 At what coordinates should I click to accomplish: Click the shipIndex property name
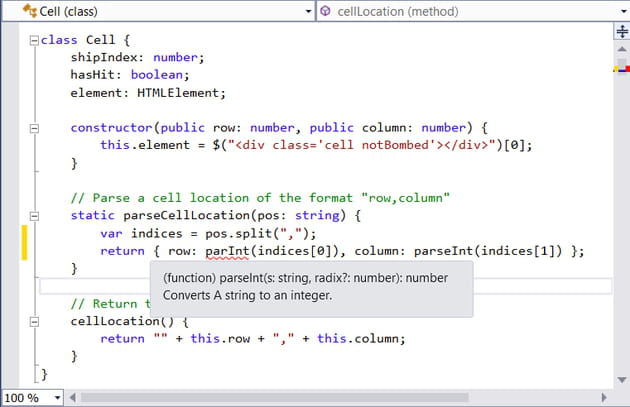104,57
